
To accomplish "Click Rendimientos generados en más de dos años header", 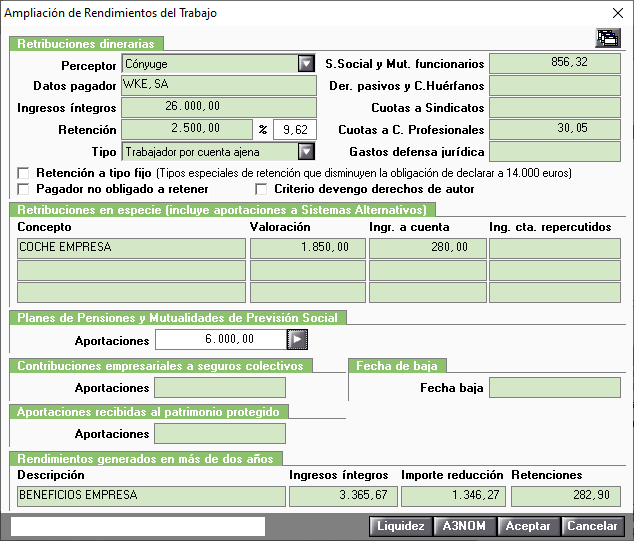I will point(146,459).
